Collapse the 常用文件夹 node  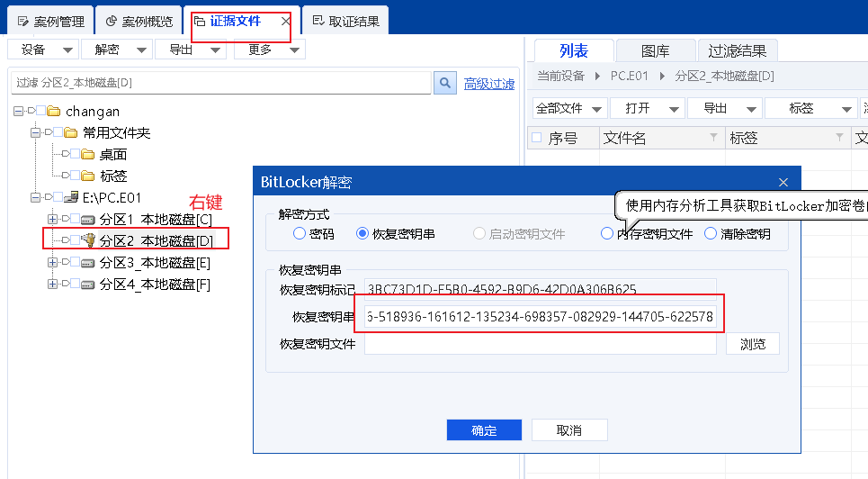click(35, 132)
